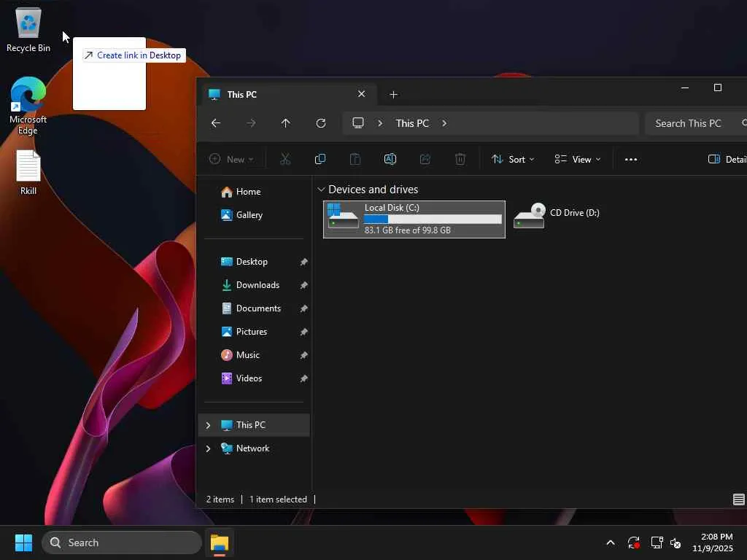Open the New dropdown menu
The height and width of the screenshot is (560, 747).
pyautogui.click(x=231, y=160)
